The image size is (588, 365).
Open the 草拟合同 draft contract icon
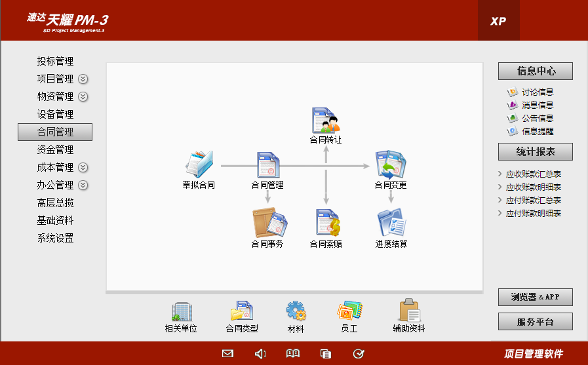[x=199, y=164]
